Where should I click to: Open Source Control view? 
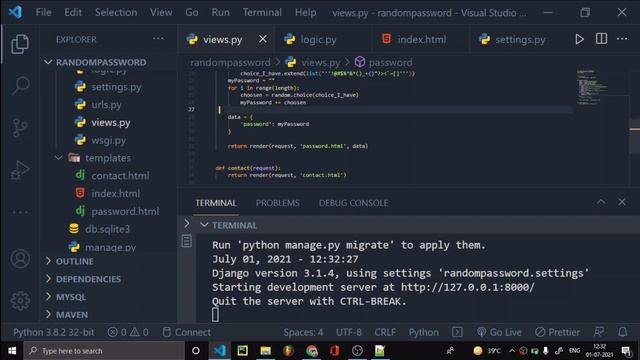pos(20,128)
